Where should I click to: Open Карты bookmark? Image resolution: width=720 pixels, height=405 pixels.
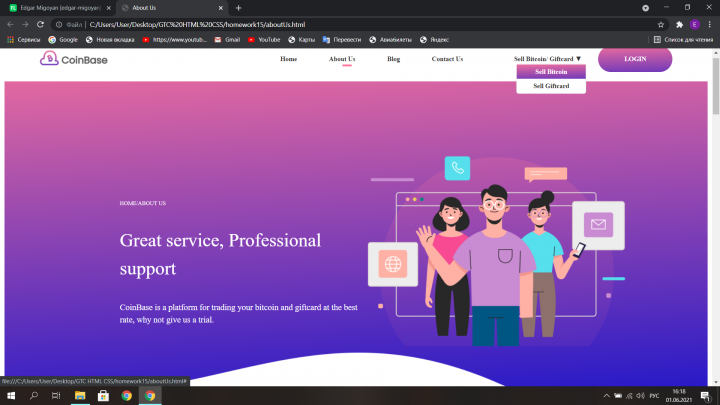click(301, 40)
